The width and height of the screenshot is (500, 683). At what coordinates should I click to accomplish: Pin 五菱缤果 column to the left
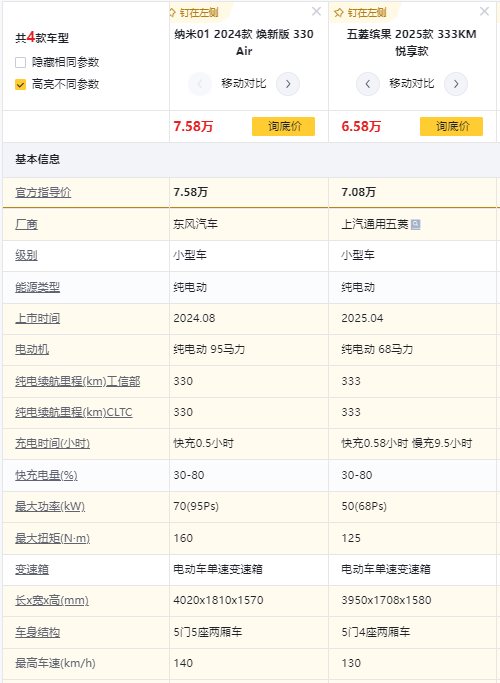tap(361, 13)
